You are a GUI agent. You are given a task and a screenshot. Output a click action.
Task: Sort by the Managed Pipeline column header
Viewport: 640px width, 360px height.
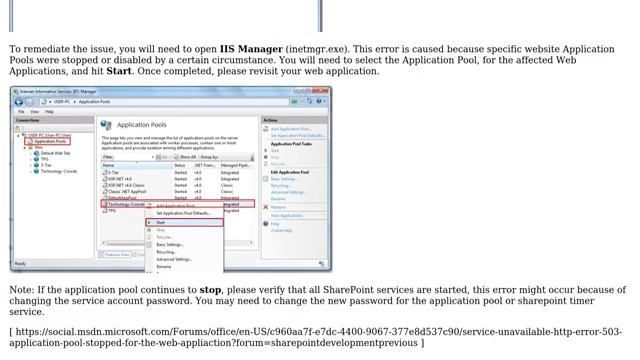(237, 165)
